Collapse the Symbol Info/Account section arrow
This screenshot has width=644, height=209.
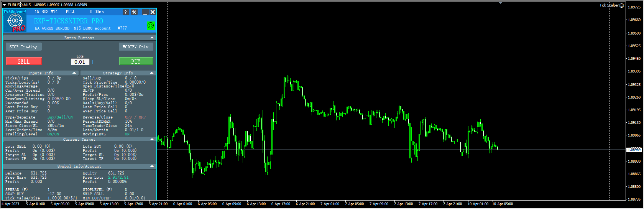[152, 166]
